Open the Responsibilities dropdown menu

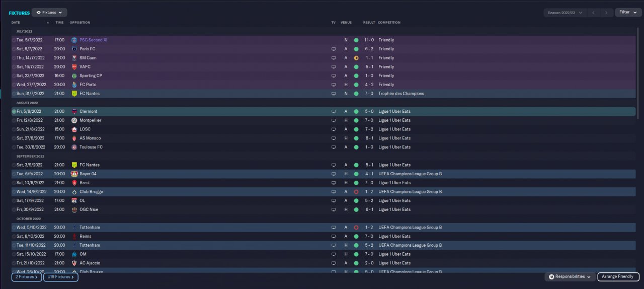coord(570,277)
